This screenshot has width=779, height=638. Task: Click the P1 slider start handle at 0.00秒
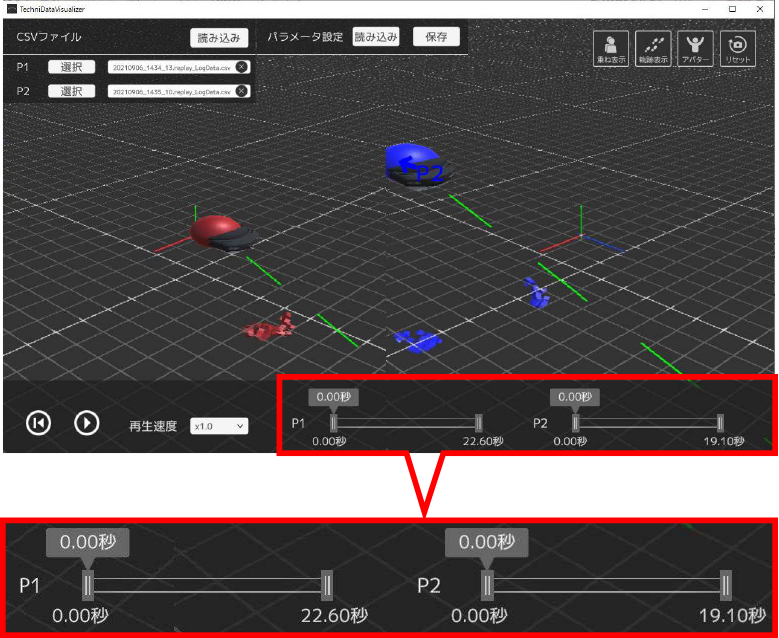pos(334,423)
